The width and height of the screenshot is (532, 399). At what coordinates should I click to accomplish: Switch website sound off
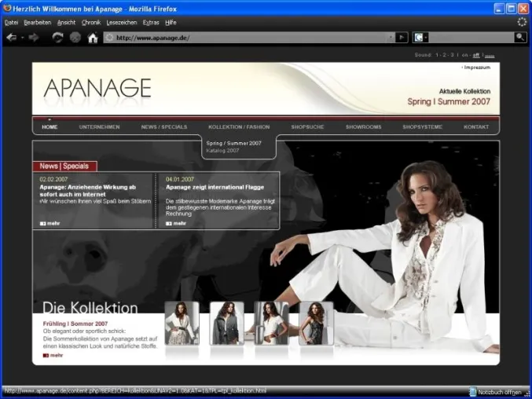point(476,55)
